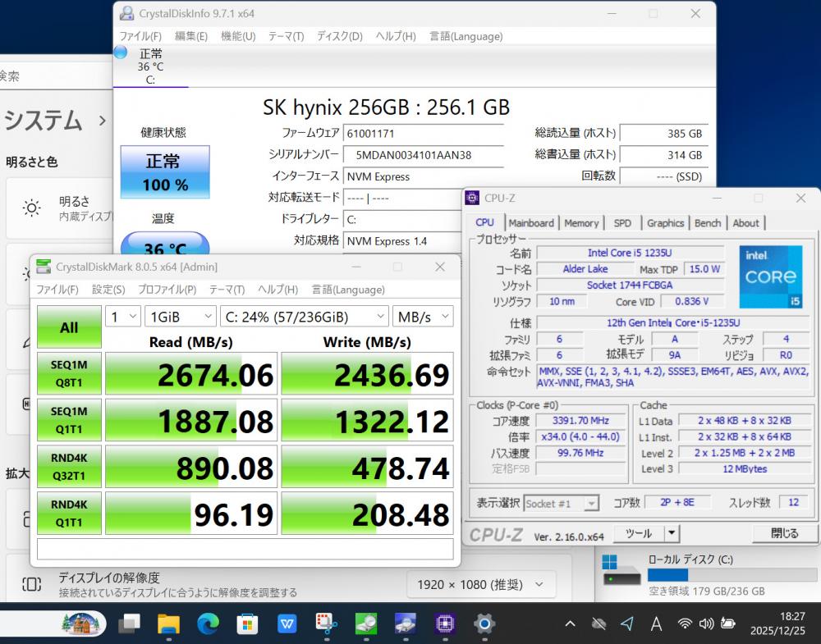Open Microsoft Store taskbar icon
Viewport: 821px width, 644px height.
coord(247,624)
